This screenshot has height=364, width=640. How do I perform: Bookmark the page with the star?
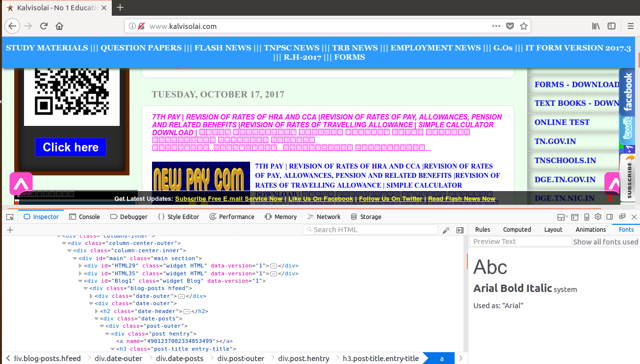(524, 25)
